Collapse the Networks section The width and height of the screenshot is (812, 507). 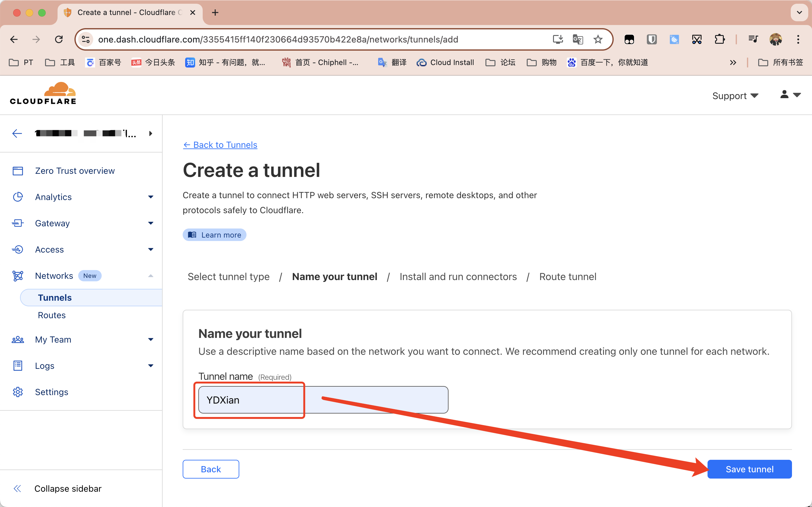151,276
